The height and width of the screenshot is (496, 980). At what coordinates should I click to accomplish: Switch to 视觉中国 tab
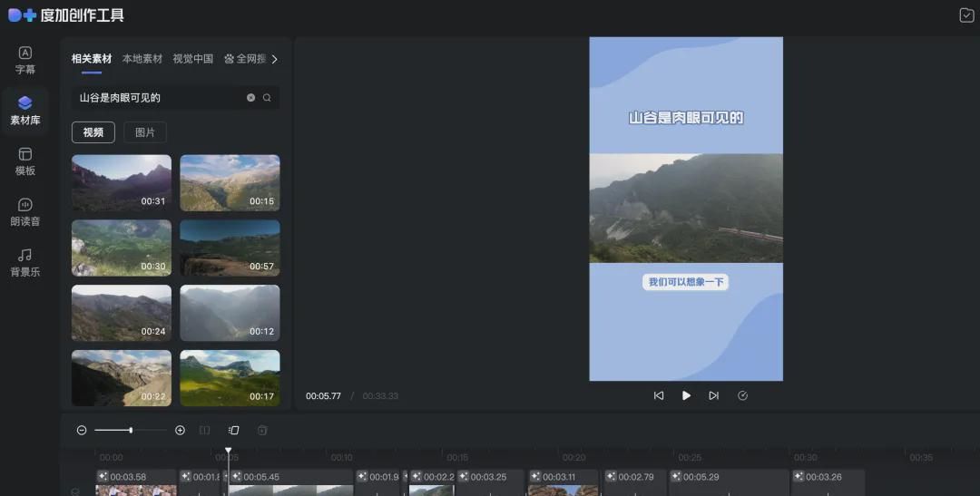[x=193, y=59]
